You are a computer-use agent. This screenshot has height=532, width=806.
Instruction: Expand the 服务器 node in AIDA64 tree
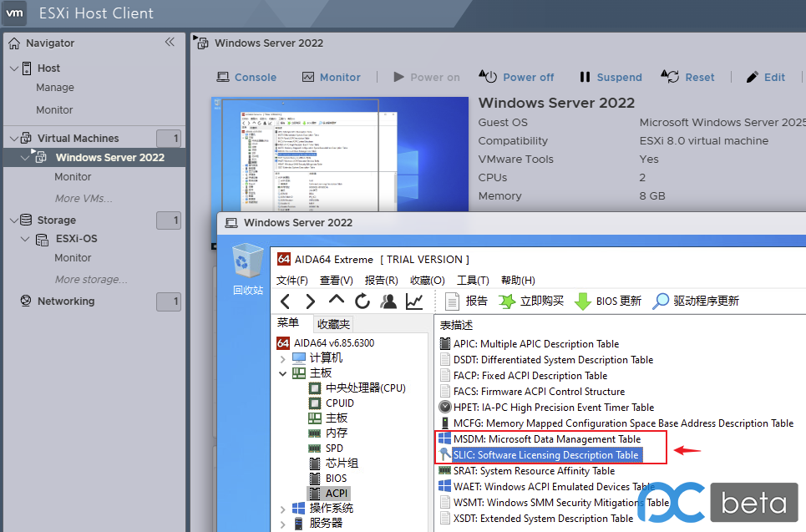[x=282, y=524]
